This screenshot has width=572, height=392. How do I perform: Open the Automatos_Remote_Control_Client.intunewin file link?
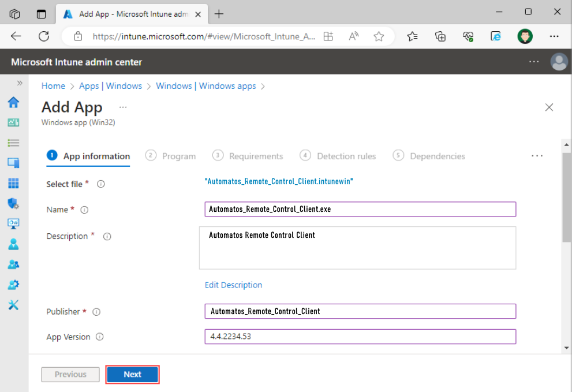tap(279, 181)
